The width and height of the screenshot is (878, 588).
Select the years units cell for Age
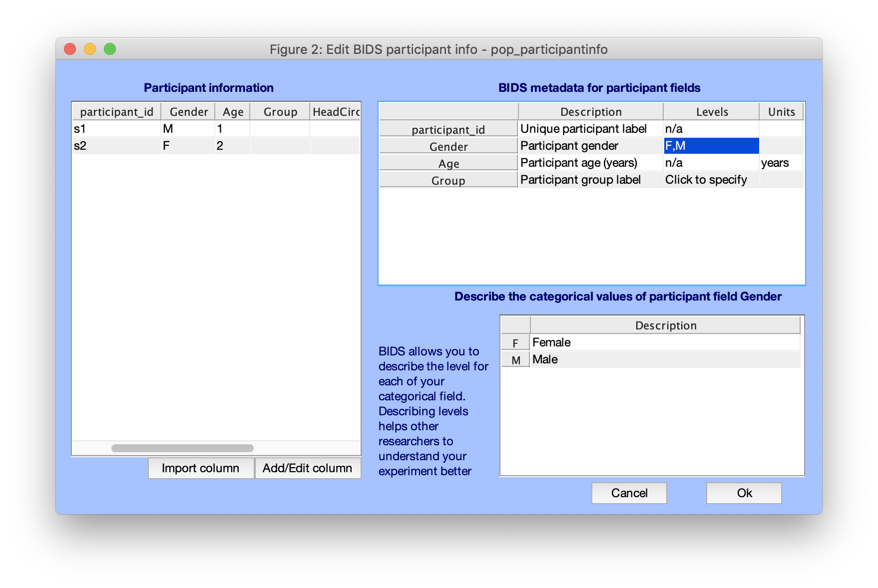pos(781,163)
